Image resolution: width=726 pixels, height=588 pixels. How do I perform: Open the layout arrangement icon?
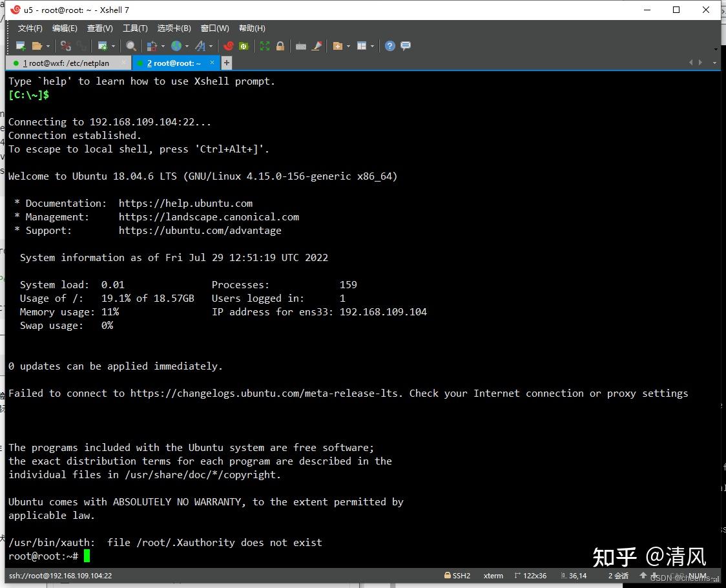[362, 46]
